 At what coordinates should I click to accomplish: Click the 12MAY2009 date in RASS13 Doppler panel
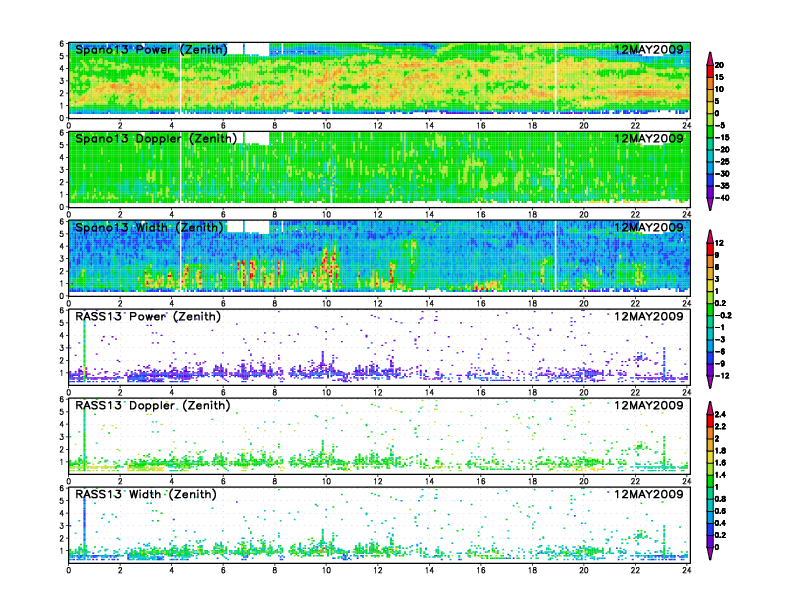tap(649, 405)
